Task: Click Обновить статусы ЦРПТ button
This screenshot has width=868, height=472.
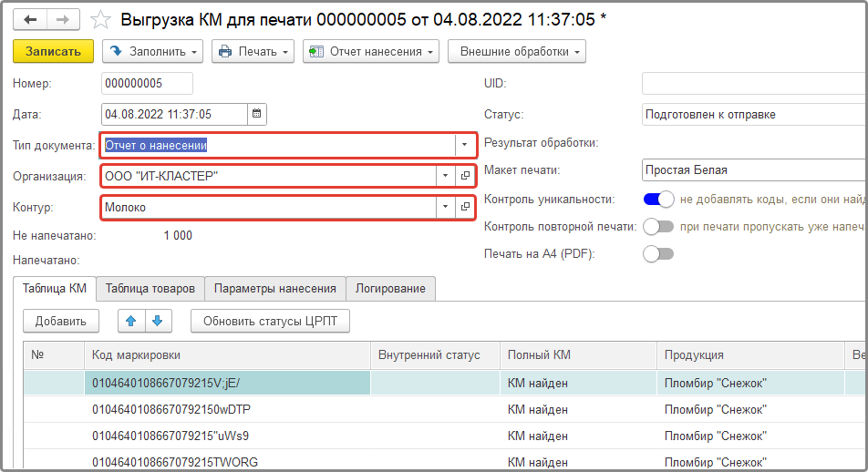Action: [270, 321]
